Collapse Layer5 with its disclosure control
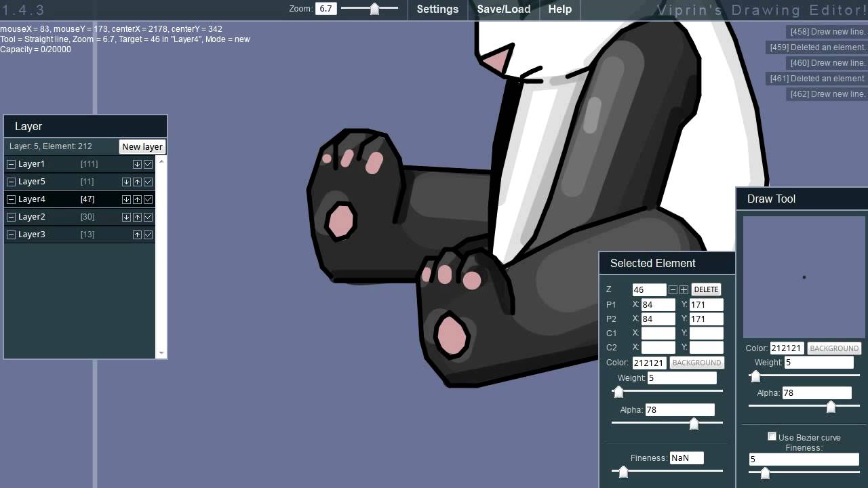 11,181
